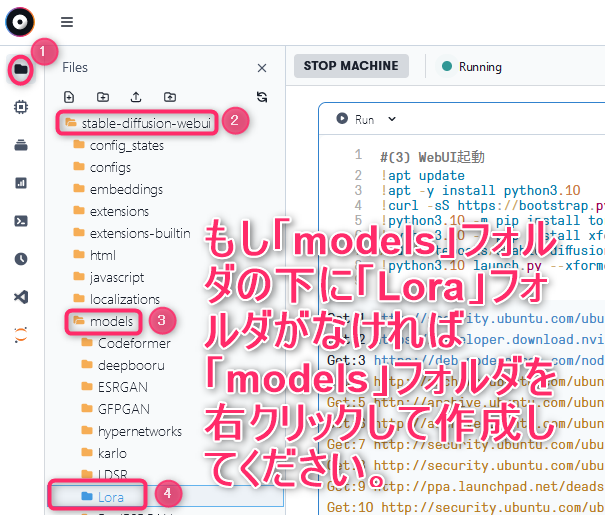Open the VS Code sidebar icon
The height and width of the screenshot is (515, 605).
coord(21,297)
